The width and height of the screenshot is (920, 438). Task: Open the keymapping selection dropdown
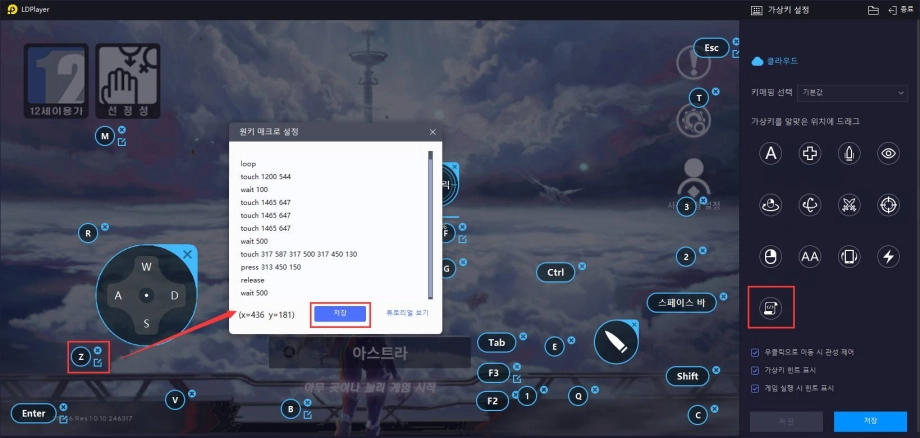point(852,92)
